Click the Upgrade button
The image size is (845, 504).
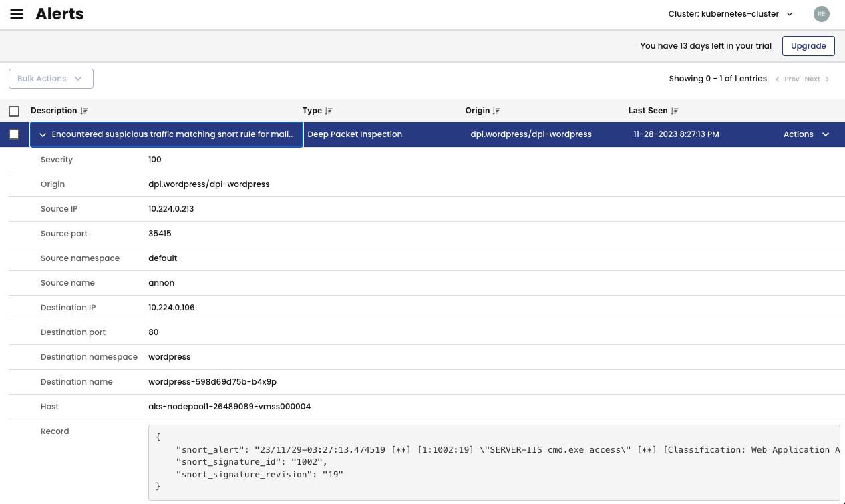coord(808,46)
